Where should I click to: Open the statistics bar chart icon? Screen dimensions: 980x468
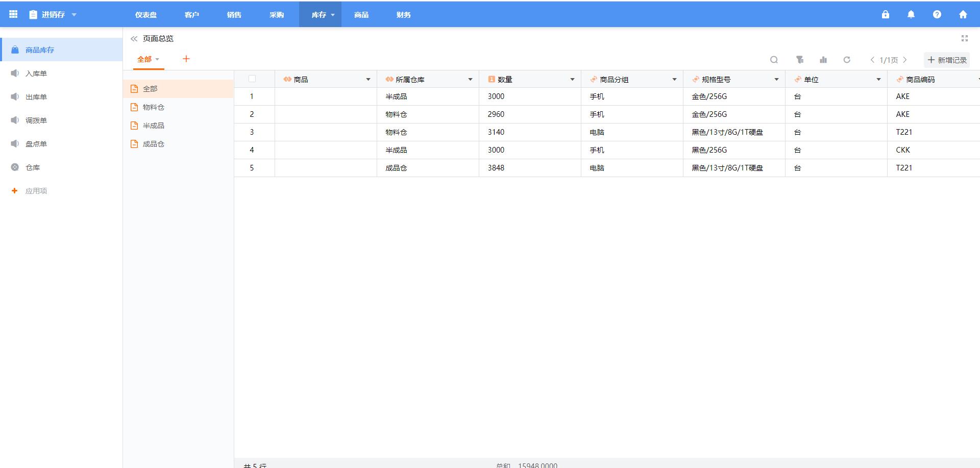[x=823, y=60]
